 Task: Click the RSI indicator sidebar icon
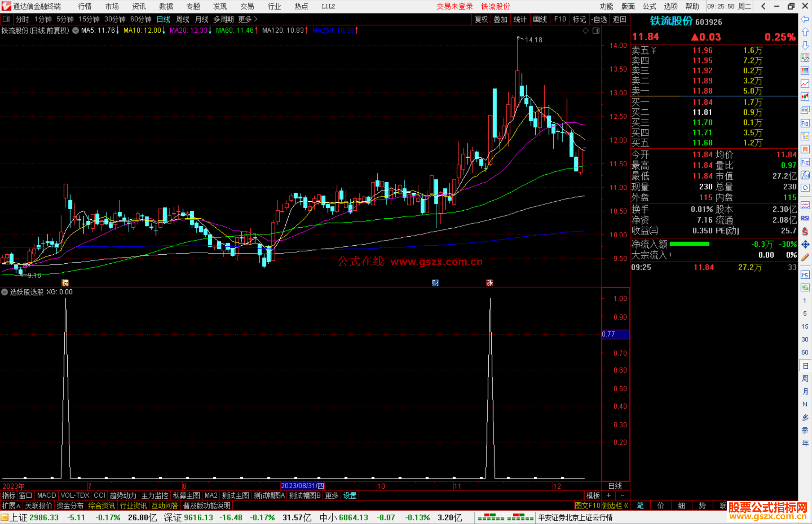click(x=805, y=218)
